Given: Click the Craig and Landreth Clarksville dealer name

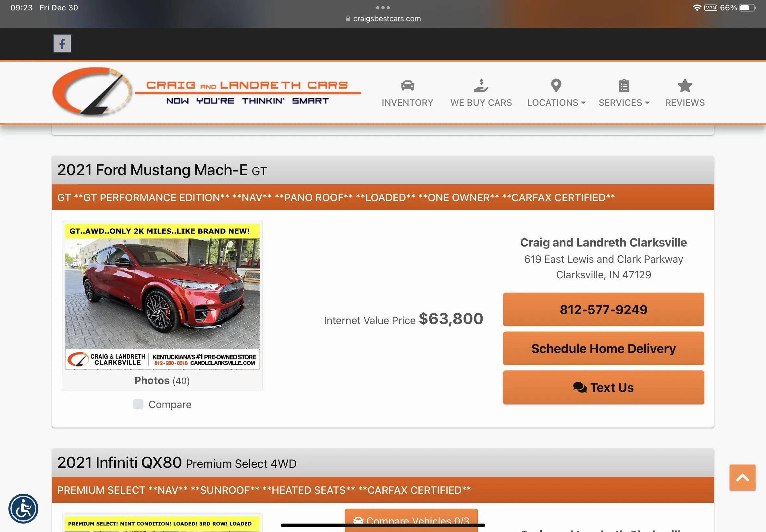Looking at the screenshot, I should tap(603, 242).
